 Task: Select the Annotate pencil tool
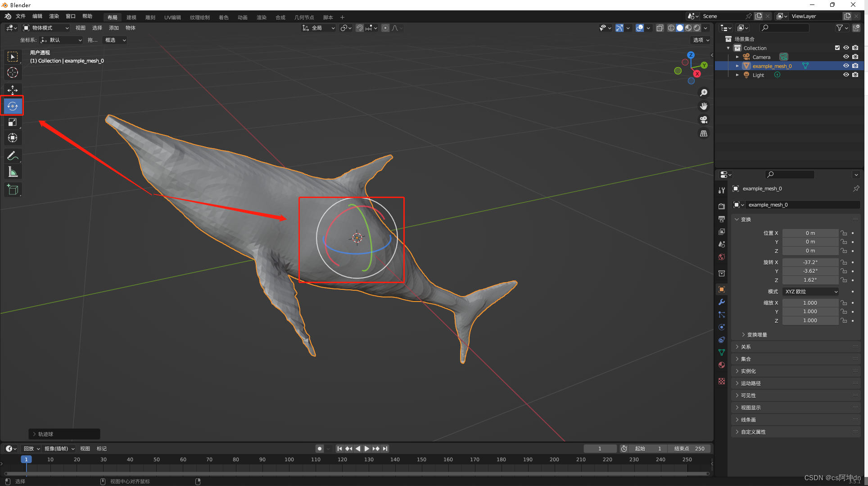click(13, 156)
